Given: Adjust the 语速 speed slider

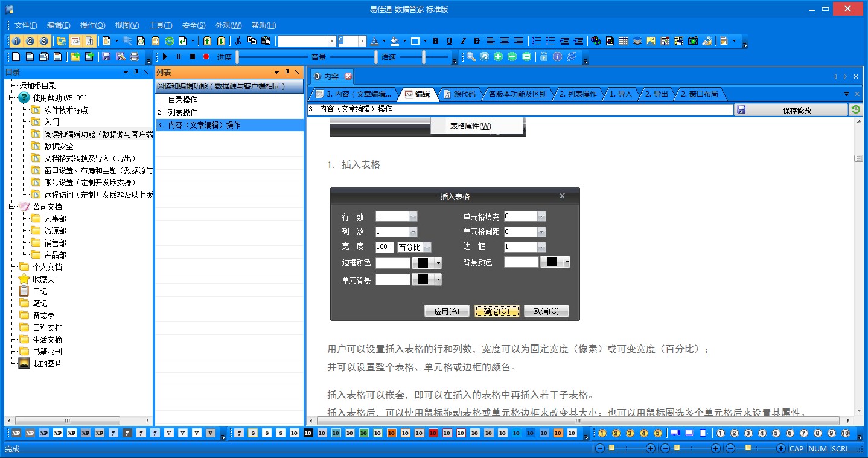Looking at the screenshot, I should pos(424,57).
